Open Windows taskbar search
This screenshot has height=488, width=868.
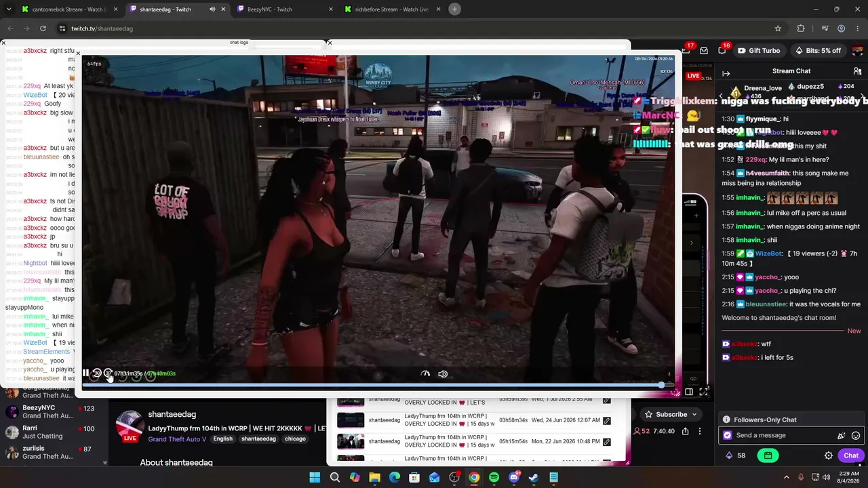334,478
